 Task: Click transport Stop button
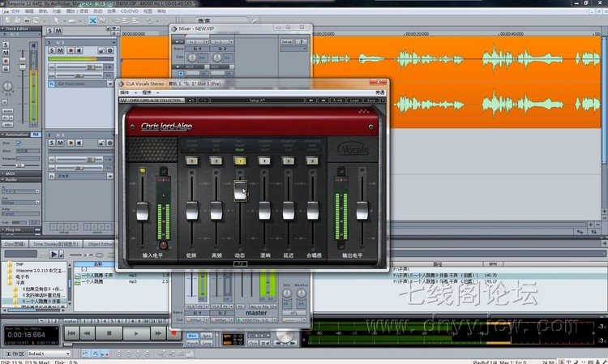[x=109, y=333]
